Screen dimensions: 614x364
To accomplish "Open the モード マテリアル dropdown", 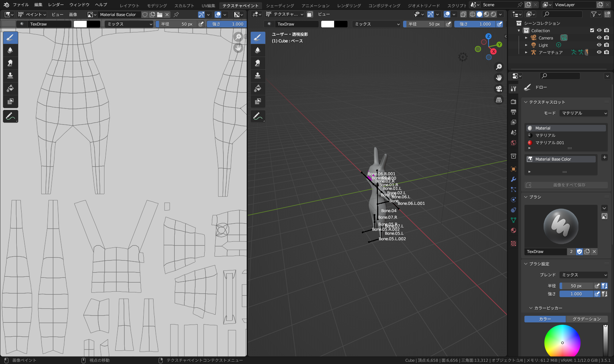I will pos(584,113).
